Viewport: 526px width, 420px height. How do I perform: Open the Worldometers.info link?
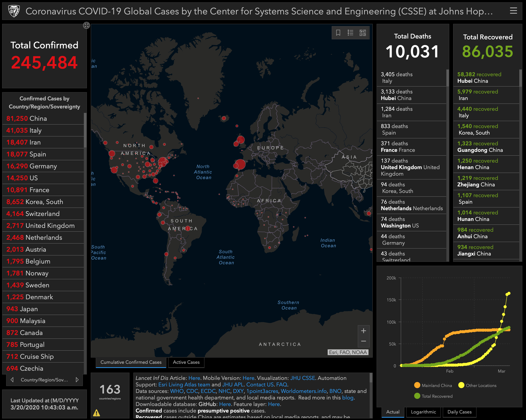tap(303, 391)
